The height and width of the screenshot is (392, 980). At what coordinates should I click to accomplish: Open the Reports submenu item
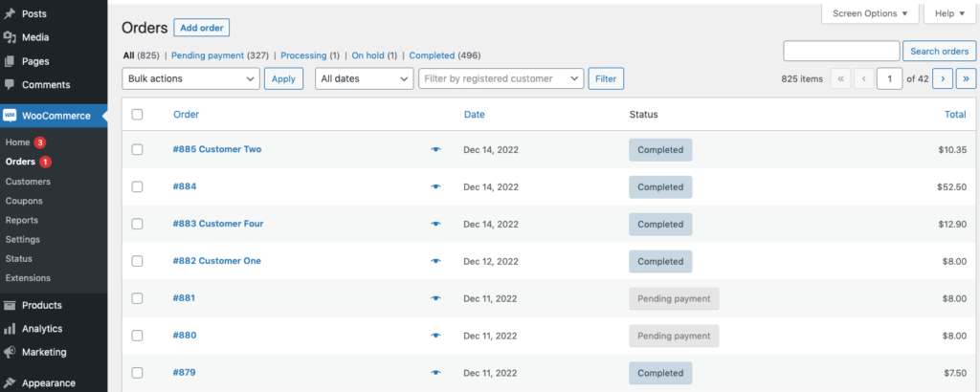(22, 220)
